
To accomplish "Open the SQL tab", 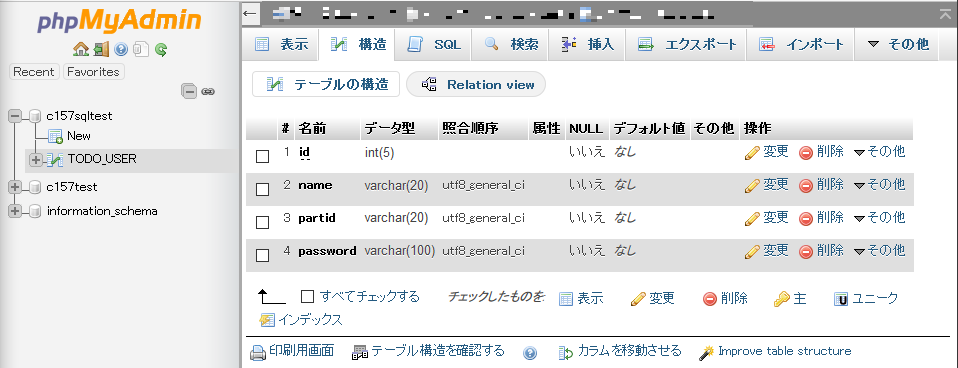I will (x=434, y=44).
